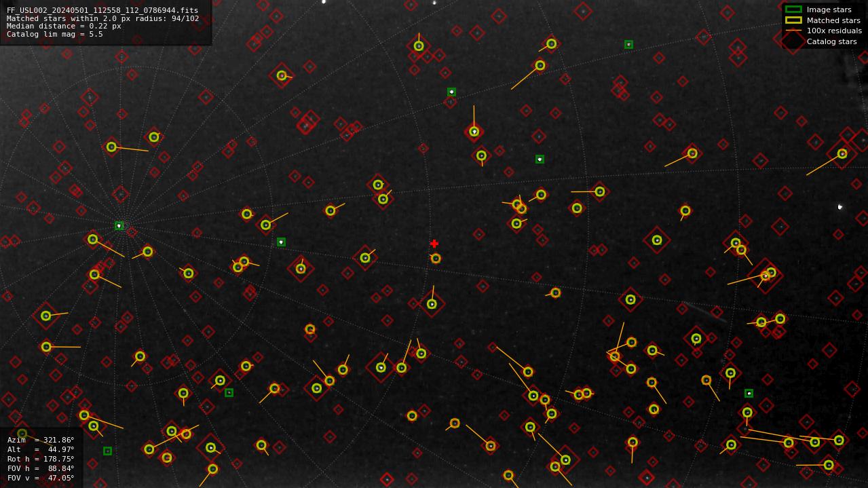Click the green image-star square at the radial grid pole
This screenshot has height=488, width=868.
pos(119,225)
